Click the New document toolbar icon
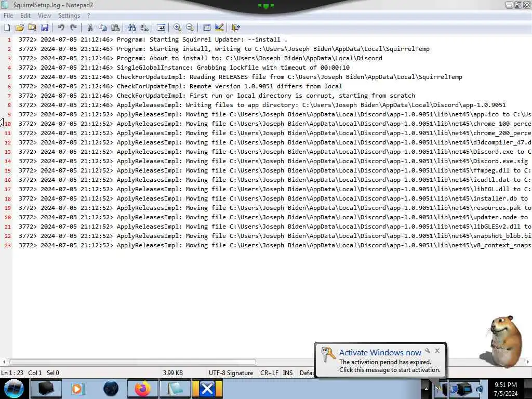This screenshot has width=532, height=399. click(7, 28)
